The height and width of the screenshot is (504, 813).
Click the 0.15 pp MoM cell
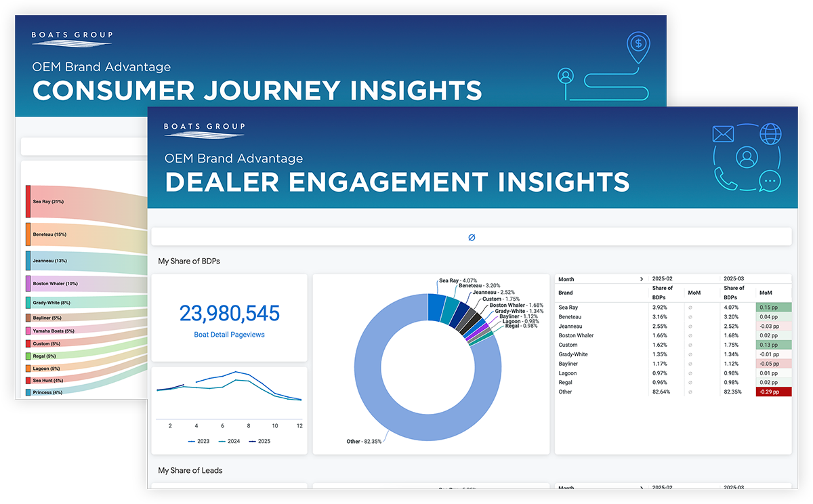click(x=773, y=307)
